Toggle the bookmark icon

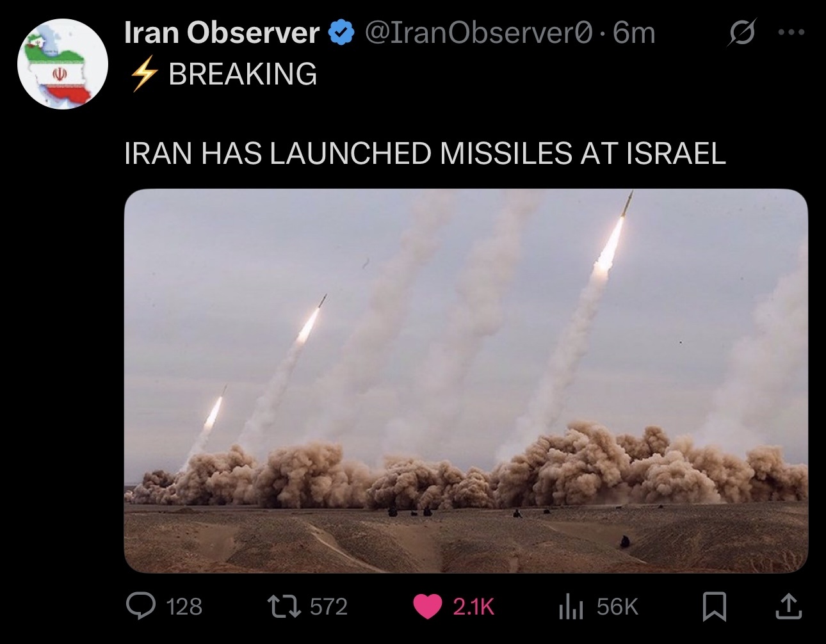pyautogui.click(x=715, y=607)
